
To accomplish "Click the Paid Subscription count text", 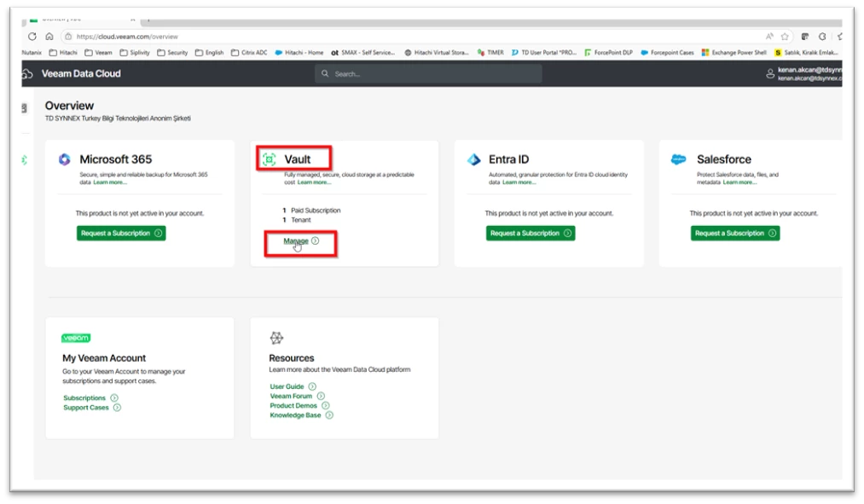I will point(311,211).
